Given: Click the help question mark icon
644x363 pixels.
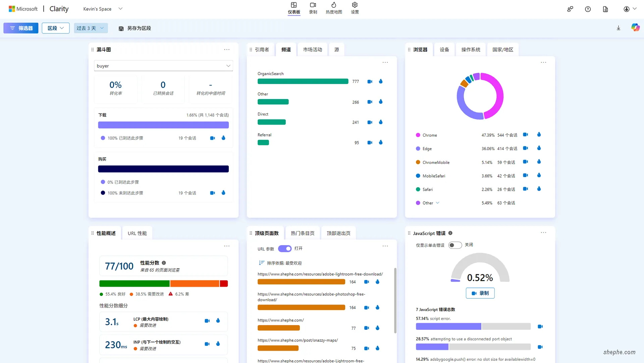Looking at the screenshot, I should (x=588, y=9).
